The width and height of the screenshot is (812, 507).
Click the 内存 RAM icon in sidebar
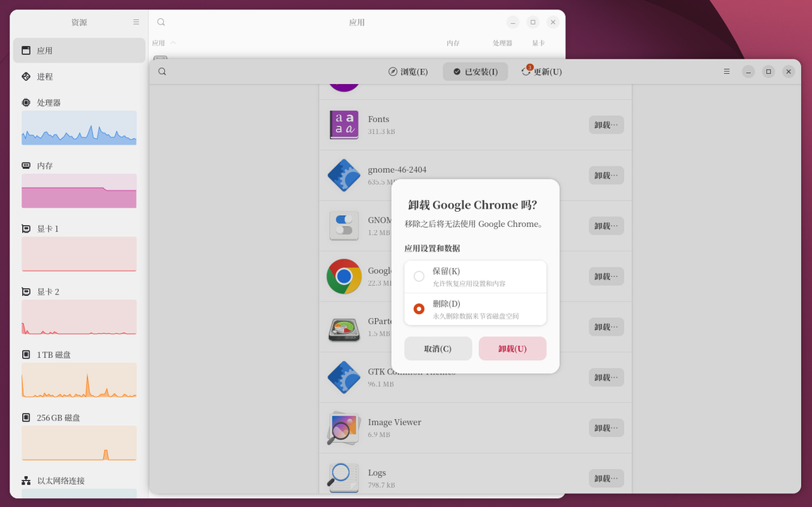[x=26, y=165]
